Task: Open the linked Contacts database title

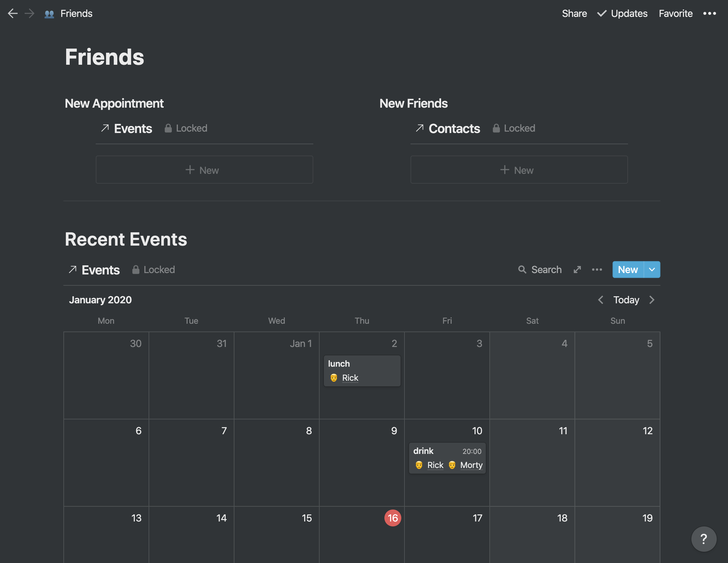Action: point(454,128)
